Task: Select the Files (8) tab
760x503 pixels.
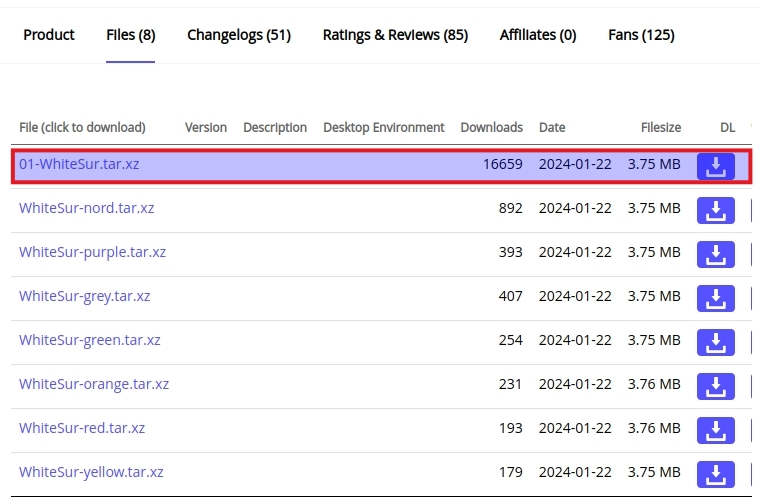Action: coord(130,35)
